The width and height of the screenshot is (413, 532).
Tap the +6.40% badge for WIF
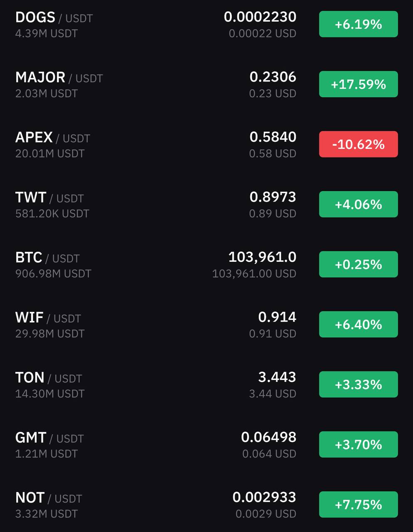[x=359, y=324]
